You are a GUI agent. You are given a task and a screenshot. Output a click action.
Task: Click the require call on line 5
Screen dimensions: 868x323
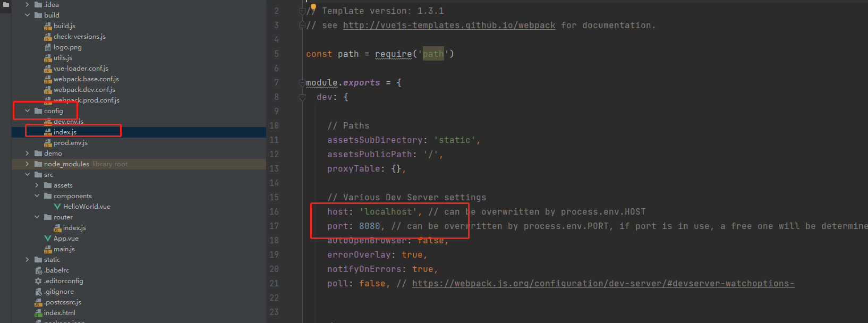tap(394, 54)
